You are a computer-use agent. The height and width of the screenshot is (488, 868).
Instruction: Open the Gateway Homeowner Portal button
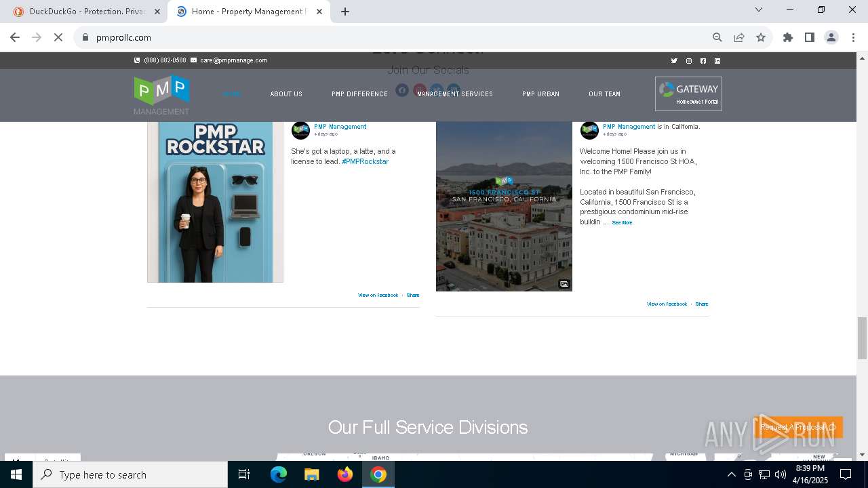click(688, 94)
